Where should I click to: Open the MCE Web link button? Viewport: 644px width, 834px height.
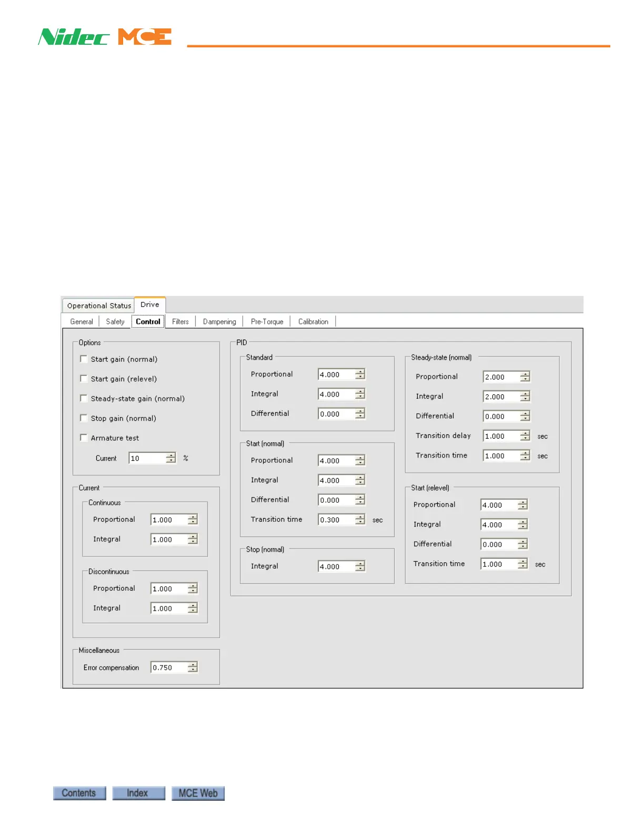(198, 793)
